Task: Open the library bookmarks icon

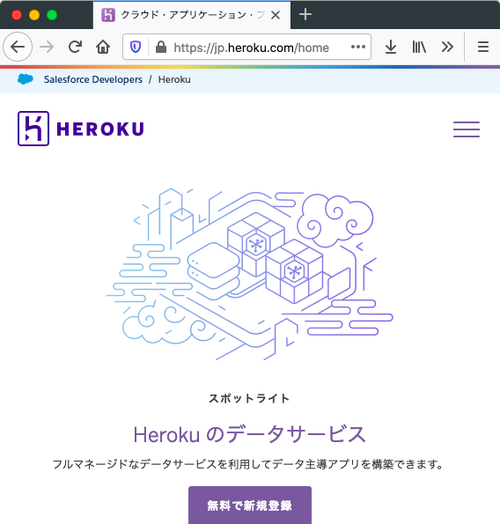Action: click(x=419, y=47)
